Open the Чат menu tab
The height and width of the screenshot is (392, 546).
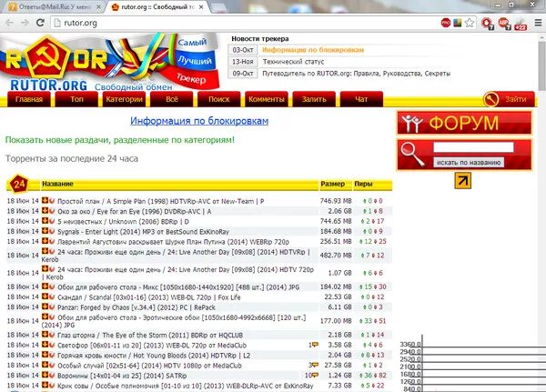[361, 99]
